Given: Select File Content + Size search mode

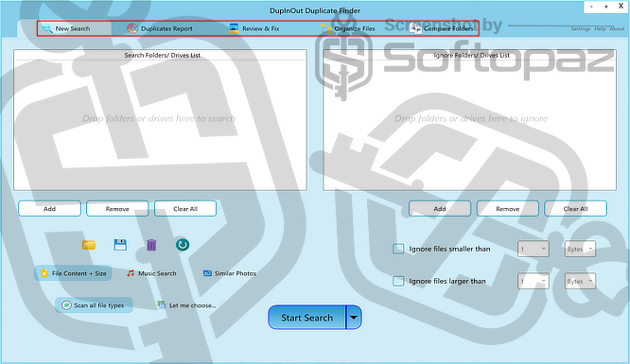Looking at the screenshot, I should [x=73, y=273].
